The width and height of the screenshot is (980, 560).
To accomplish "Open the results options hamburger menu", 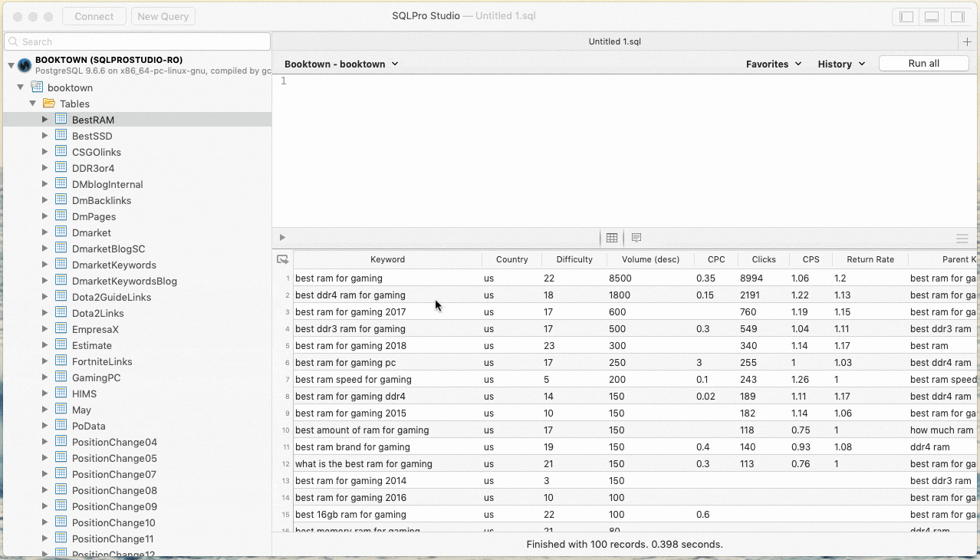I will tap(962, 239).
